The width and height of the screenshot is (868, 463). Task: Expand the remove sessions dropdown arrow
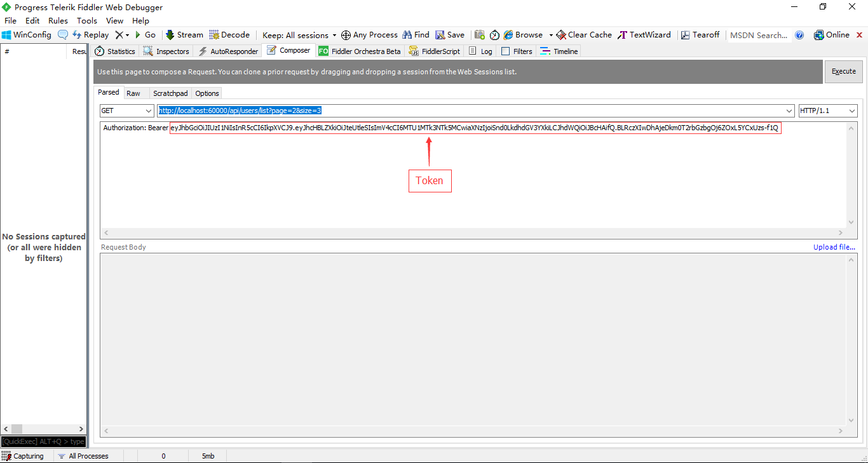(x=127, y=36)
